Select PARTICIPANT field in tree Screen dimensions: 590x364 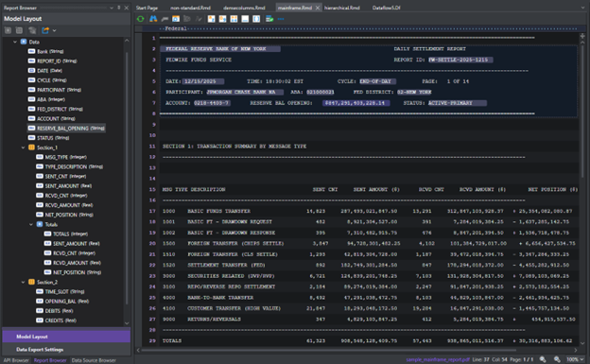coord(55,90)
